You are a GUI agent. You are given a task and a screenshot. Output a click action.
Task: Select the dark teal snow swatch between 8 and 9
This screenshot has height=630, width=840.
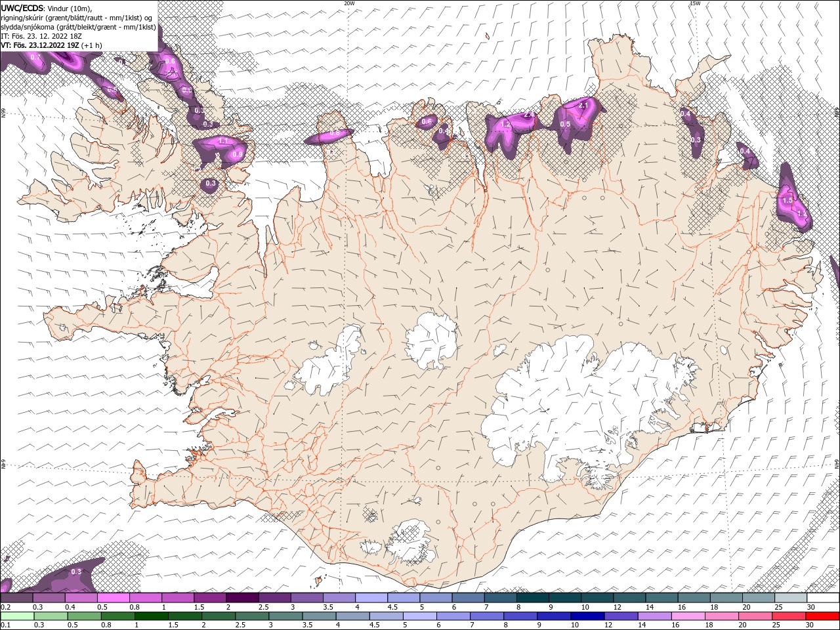tap(532, 598)
